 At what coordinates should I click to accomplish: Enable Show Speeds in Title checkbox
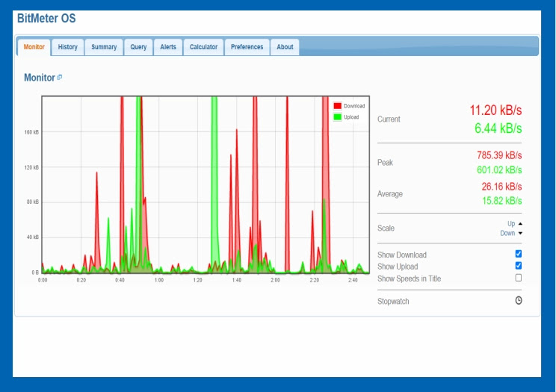519,278
